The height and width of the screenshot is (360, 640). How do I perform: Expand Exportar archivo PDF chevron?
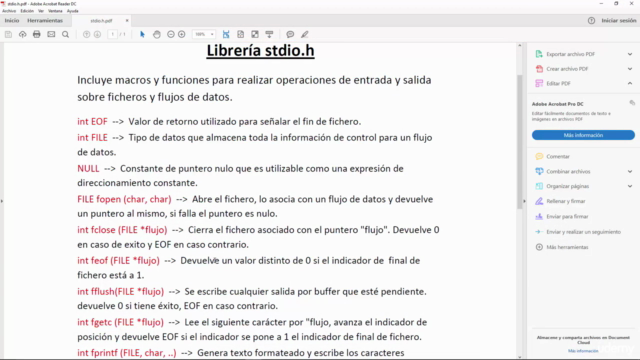630,54
